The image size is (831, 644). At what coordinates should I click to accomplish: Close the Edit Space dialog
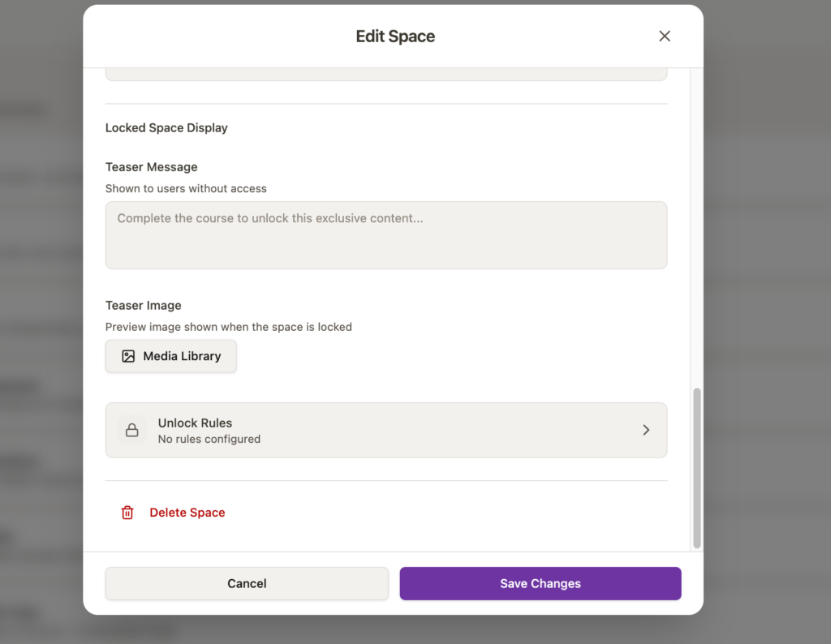665,36
